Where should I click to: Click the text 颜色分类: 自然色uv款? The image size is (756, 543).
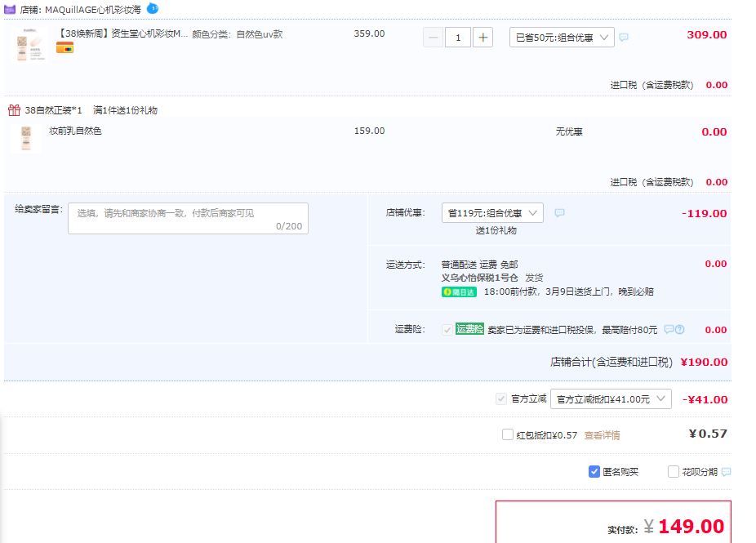tap(238, 34)
